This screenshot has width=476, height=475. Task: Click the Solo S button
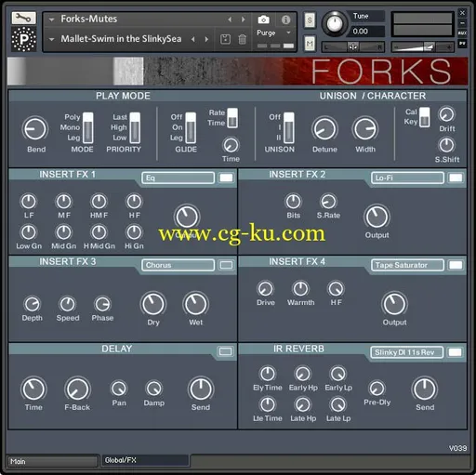310,20
